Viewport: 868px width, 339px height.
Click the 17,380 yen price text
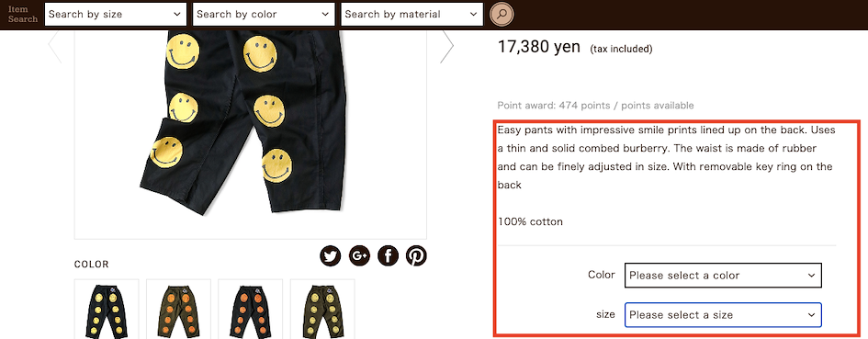pyautogui.click(x=538, y=47)
